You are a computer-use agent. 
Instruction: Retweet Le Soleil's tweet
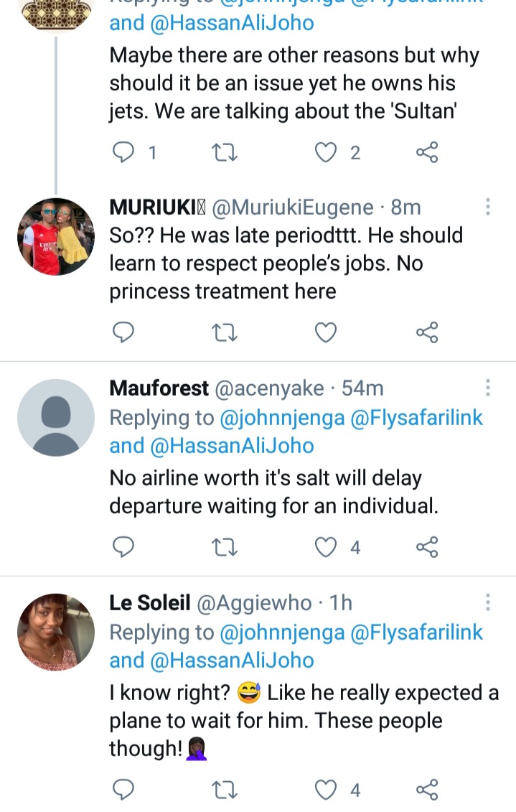[x=225, y=790]
